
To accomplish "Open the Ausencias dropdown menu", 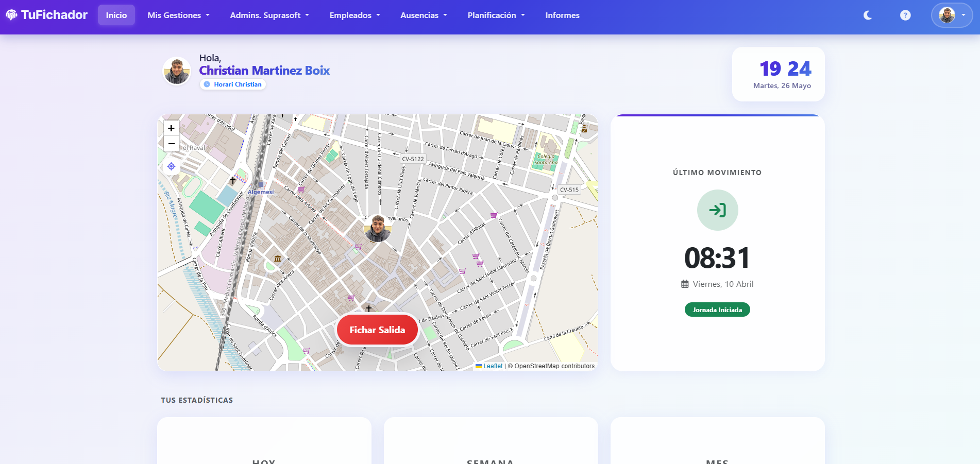I will [424, 15].
